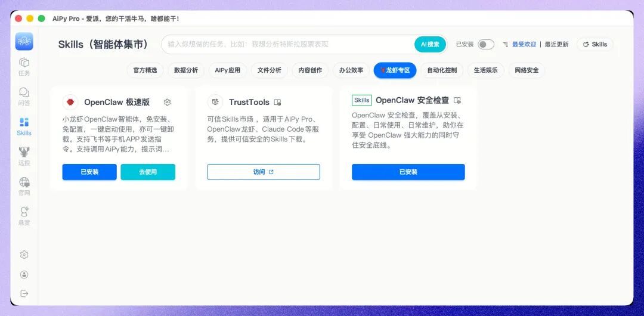Click the AiPy Pro logo icon in sidebar
The image size is (644, 316).
(x=24, y=42)
